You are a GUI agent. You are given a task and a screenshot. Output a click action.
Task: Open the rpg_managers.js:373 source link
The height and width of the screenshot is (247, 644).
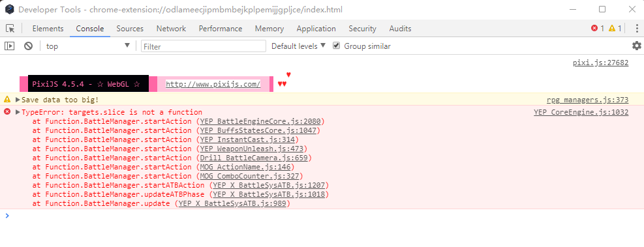[x=587, y=100]
